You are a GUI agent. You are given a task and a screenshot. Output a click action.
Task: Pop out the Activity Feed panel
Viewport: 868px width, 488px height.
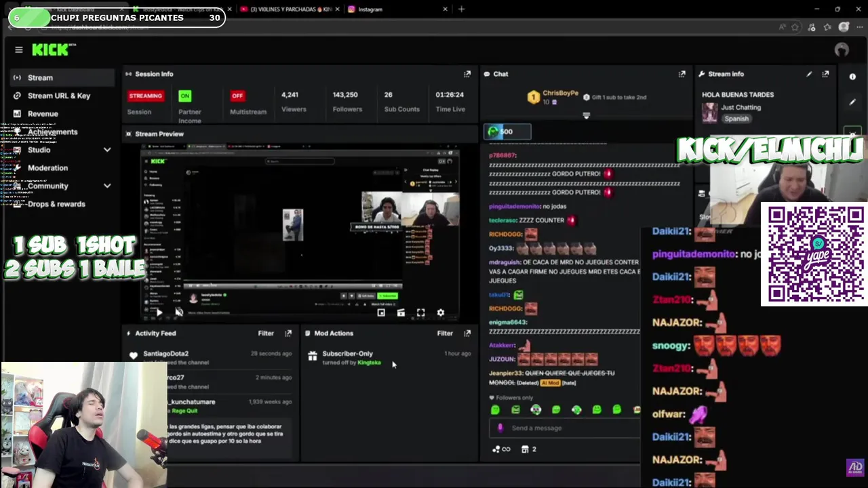[x=288, y=333]
